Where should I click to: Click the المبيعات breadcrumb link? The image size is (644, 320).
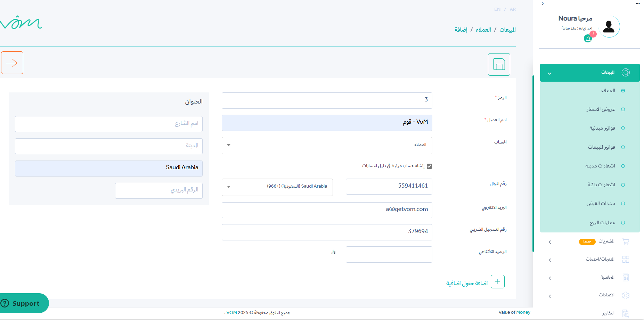[507, 30]
